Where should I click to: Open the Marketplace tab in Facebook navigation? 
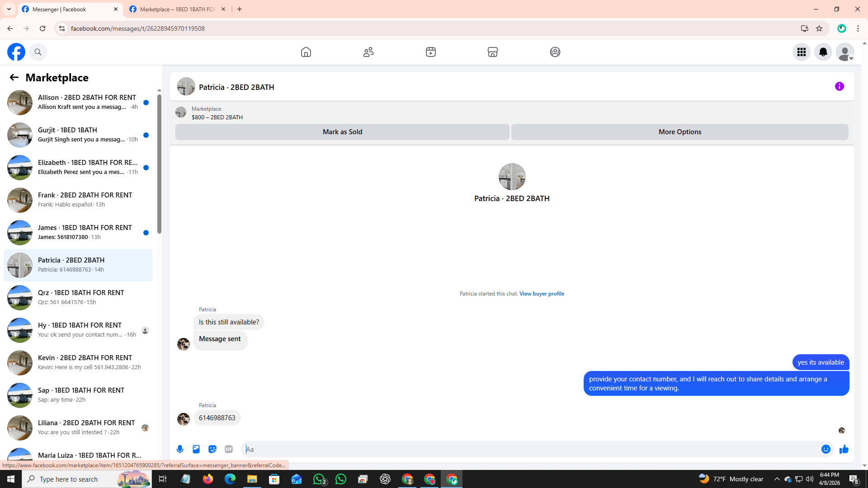coord(492,52)
